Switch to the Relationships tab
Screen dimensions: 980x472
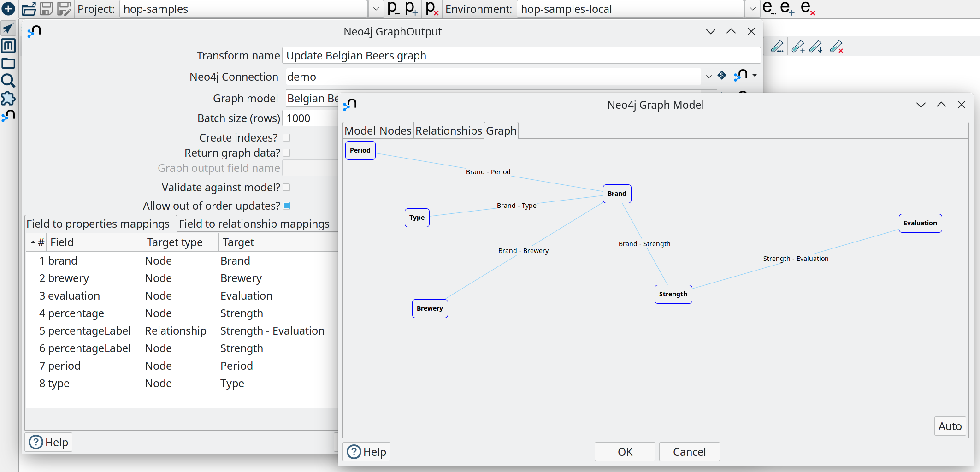(x=449, y=130)
